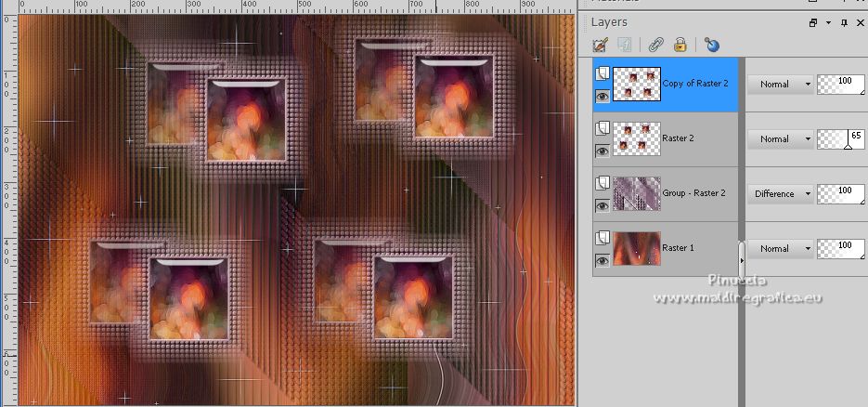
Task: Toggle the eye icon for Raster 1
Action: [602, 260]
